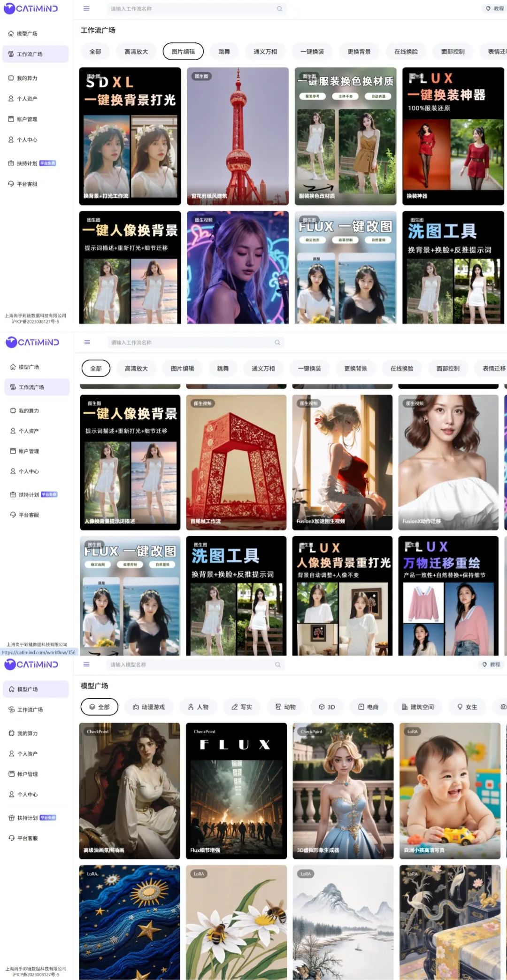
Task: Click the 图生图 badge on the 窗花剪纸风建筑 card
Action: pyautogui.click(x=201, y=76)
